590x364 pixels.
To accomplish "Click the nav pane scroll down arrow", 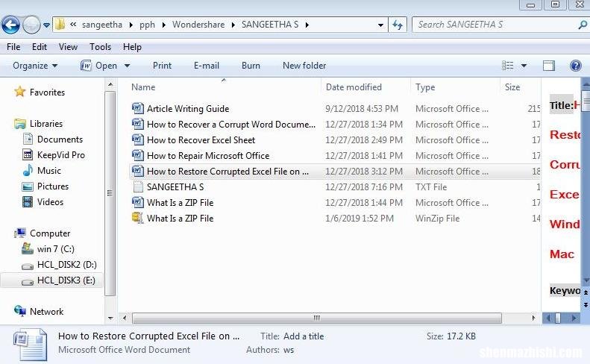I will pyautogui.click(x=110, y=318).
